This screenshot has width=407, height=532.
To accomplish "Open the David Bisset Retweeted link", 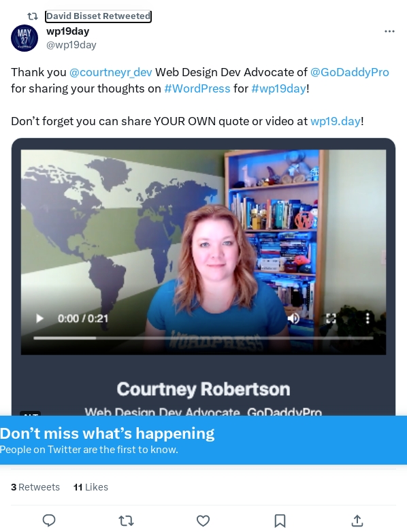I will 98,16.
